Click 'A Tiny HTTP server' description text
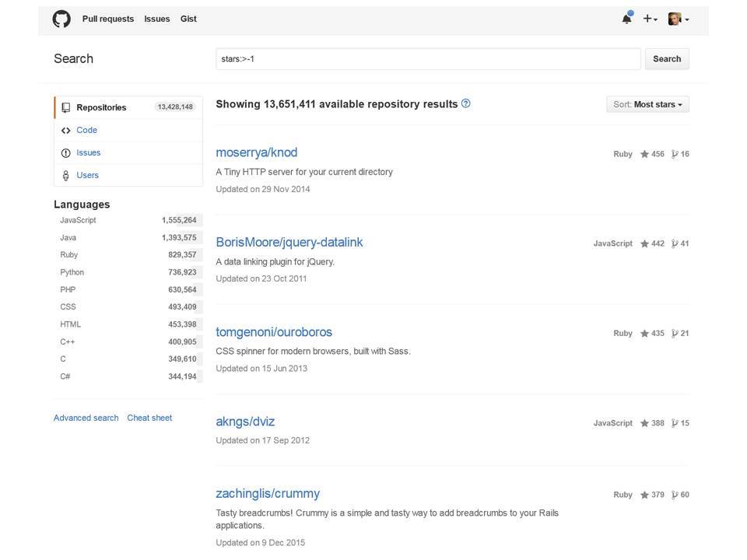Screen dimensions: 747x560 pos(304,172)
